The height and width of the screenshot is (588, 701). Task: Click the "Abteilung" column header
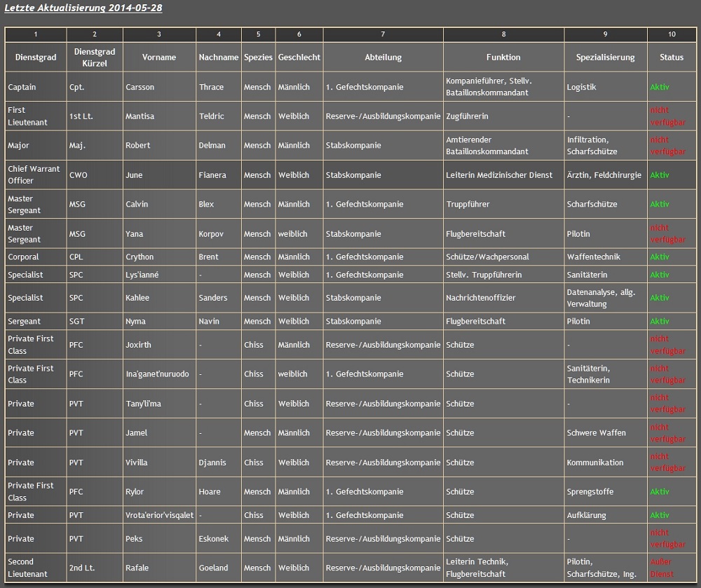pyautogui.click(x=383, y=57)
